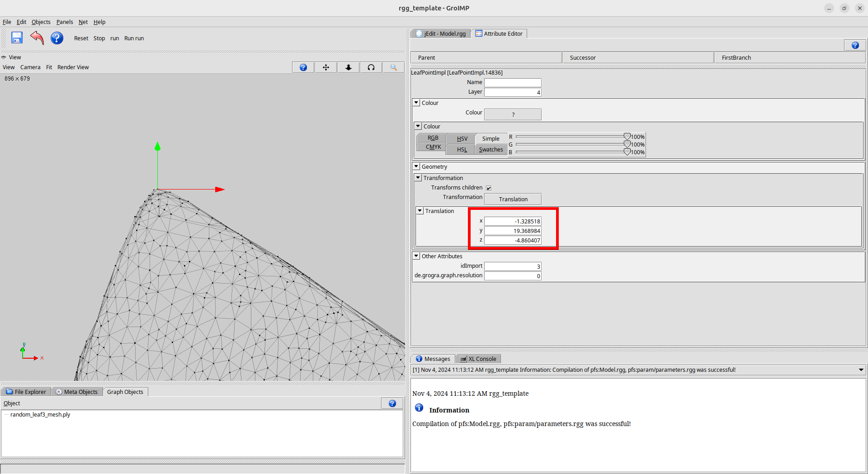Select the rotate view tool

[x=371, y=67]
